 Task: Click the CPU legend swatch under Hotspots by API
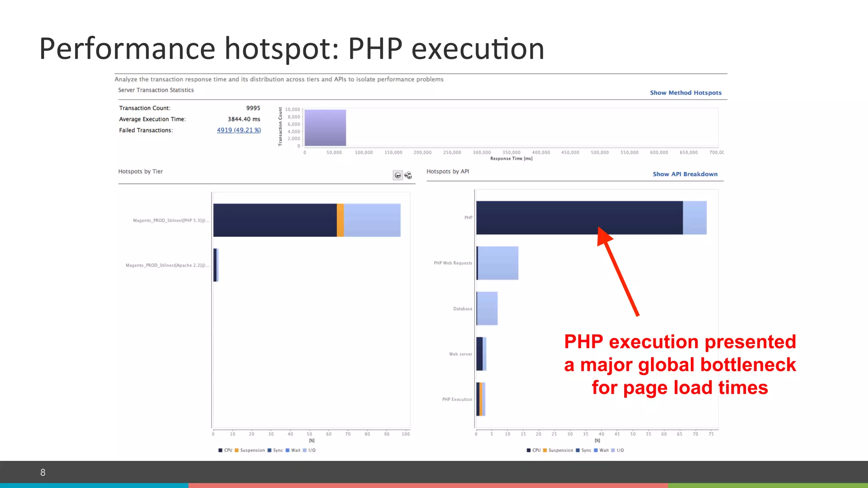click(x=529, y=450)
